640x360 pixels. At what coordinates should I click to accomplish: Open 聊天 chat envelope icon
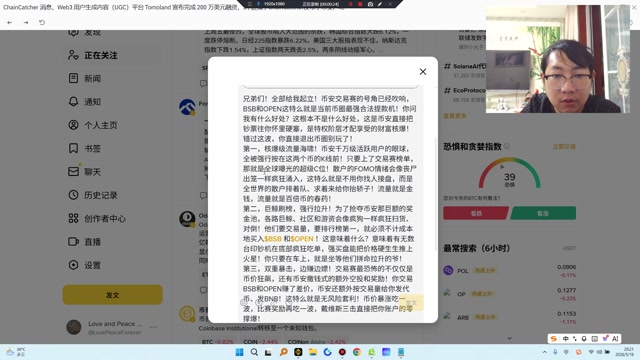coord(73,171)
